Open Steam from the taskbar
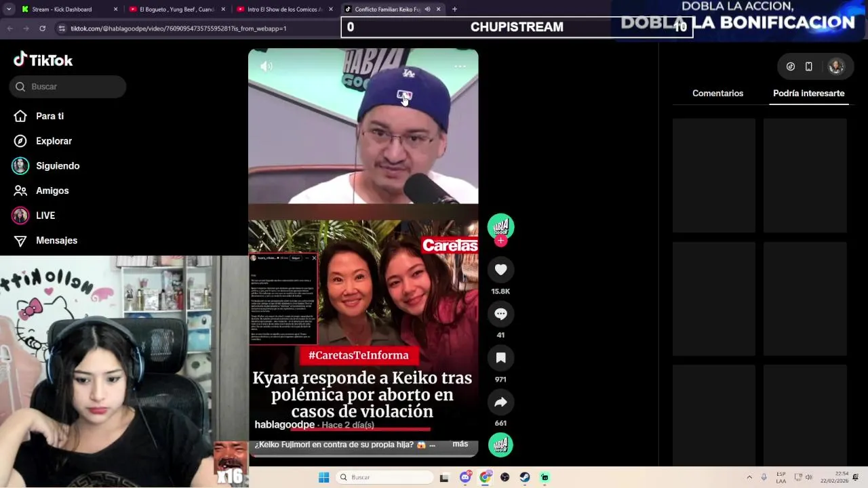The image size is (868, 488). [x=525, y=477]
